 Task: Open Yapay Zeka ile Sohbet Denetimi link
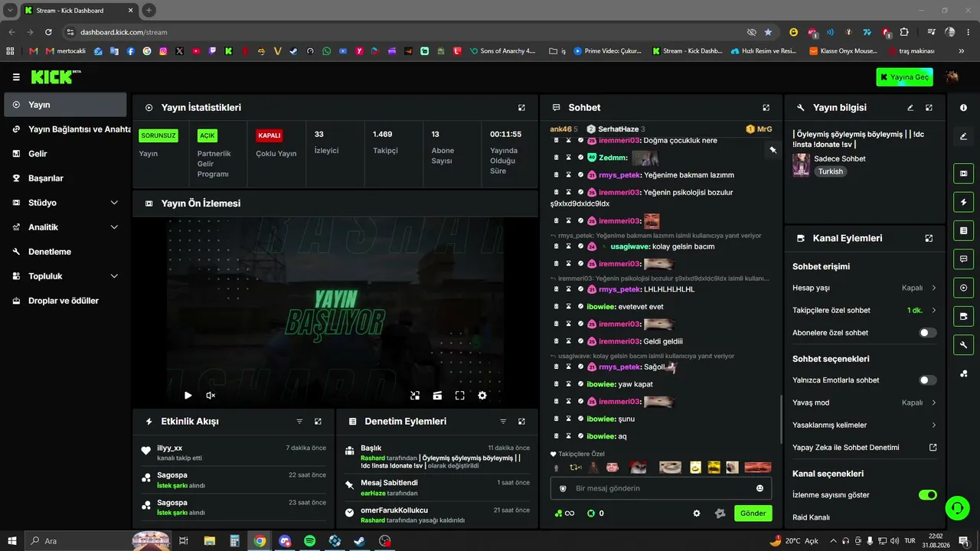tap(865, 448)
